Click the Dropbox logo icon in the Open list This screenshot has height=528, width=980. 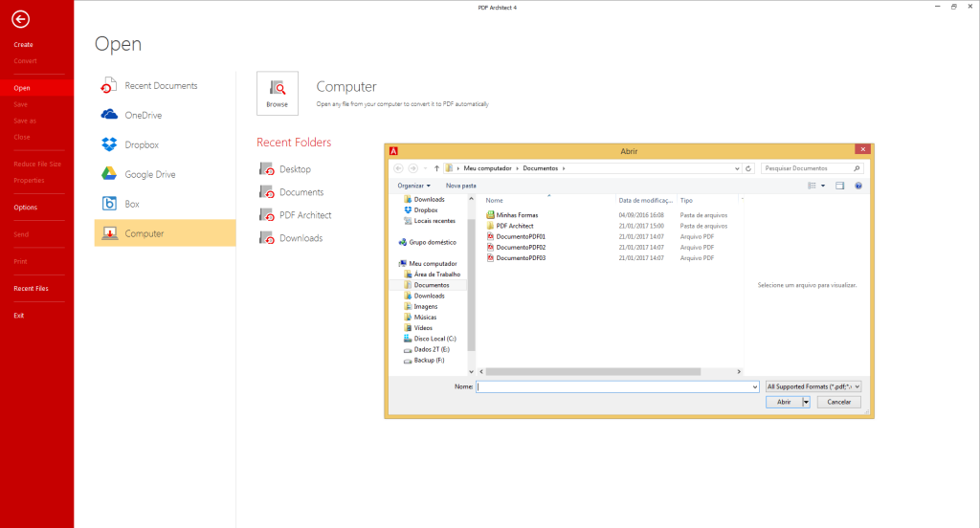pos(109,144)
